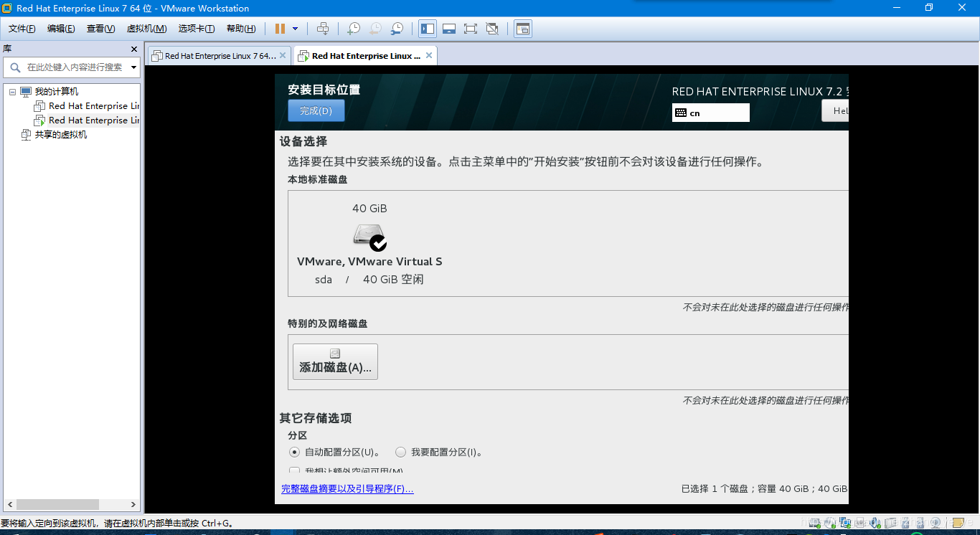This screenshot has width=980, height=535.
Task: Open the 虚拟机(M) menu
Action: pyautogui.click(x=147, y=29)
